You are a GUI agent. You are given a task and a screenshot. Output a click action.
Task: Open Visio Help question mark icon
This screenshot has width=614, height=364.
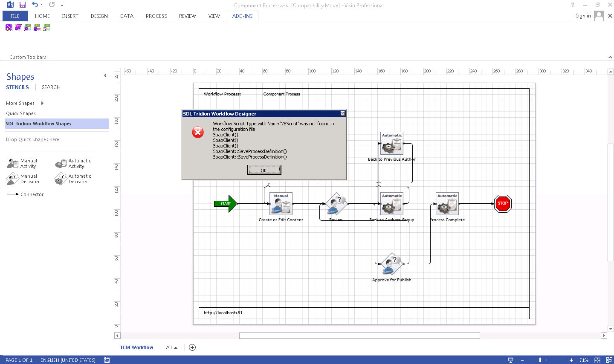573,5
